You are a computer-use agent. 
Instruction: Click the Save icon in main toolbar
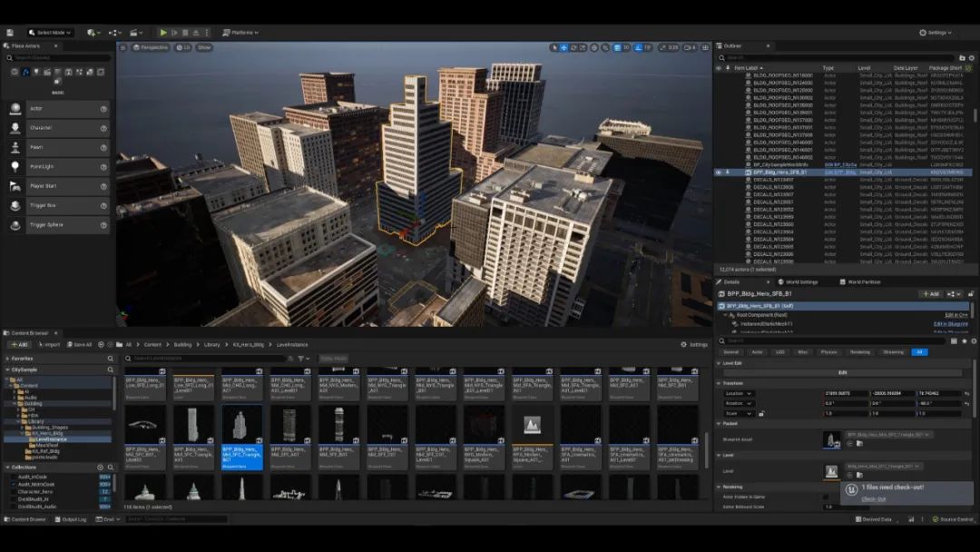pos(9,33)
